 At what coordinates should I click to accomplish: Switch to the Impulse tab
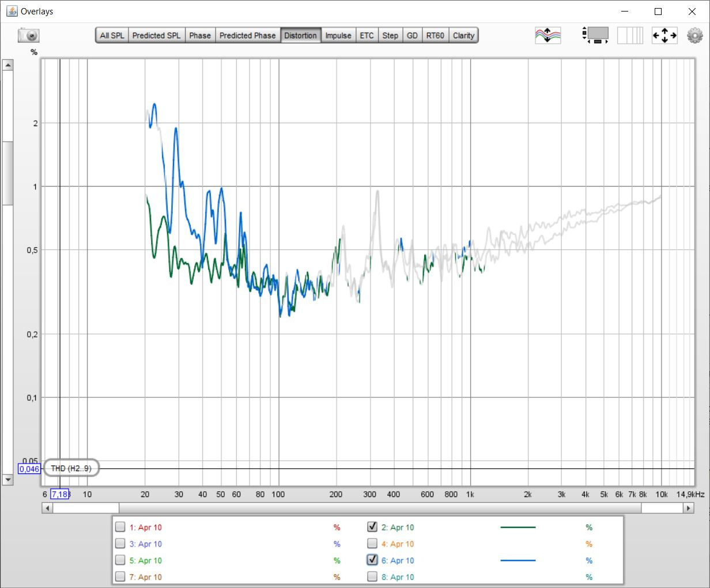point(338,35)
